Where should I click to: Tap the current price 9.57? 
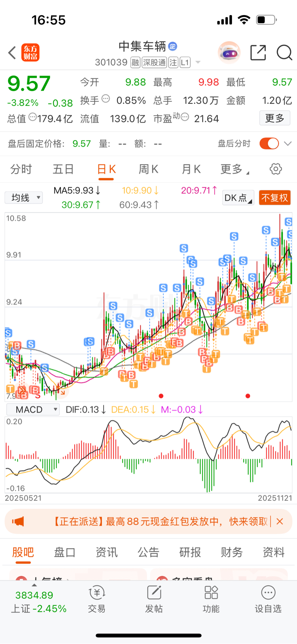29,83
